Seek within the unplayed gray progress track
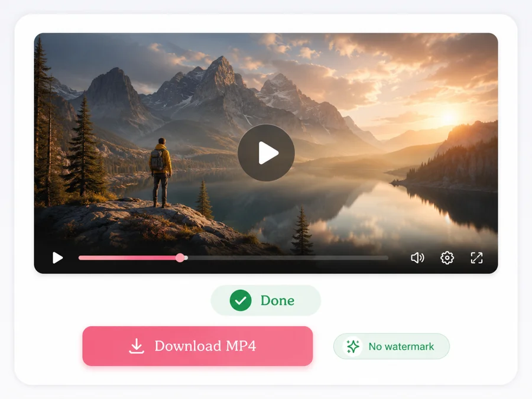Image resolution: width=532 pixels, height=399 pixels. coord(288,258)
